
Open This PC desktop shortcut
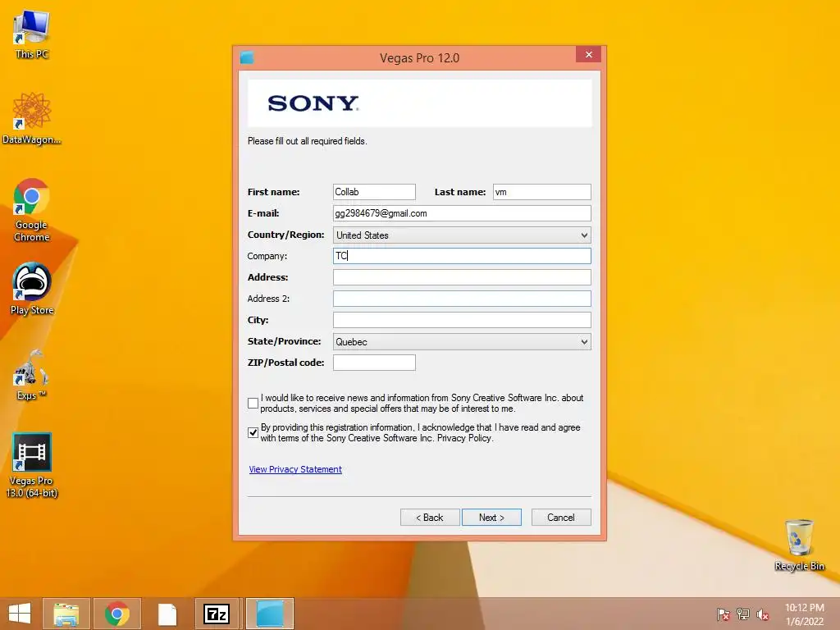point(32,34)
